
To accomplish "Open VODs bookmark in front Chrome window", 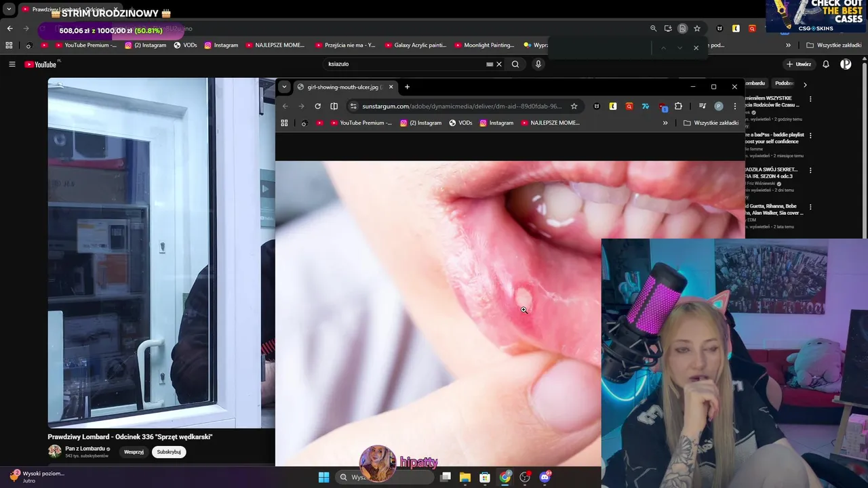I will (460, 123).
